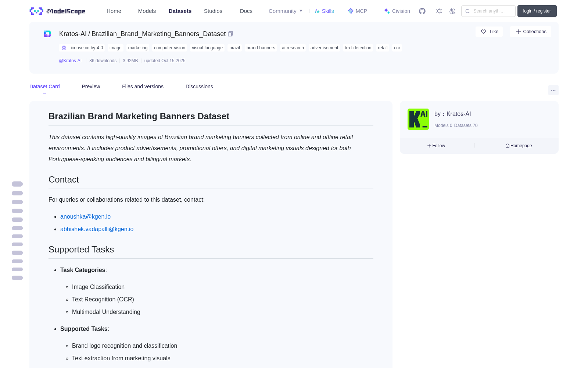
Task: Click the login / register button
Action: 537,11
